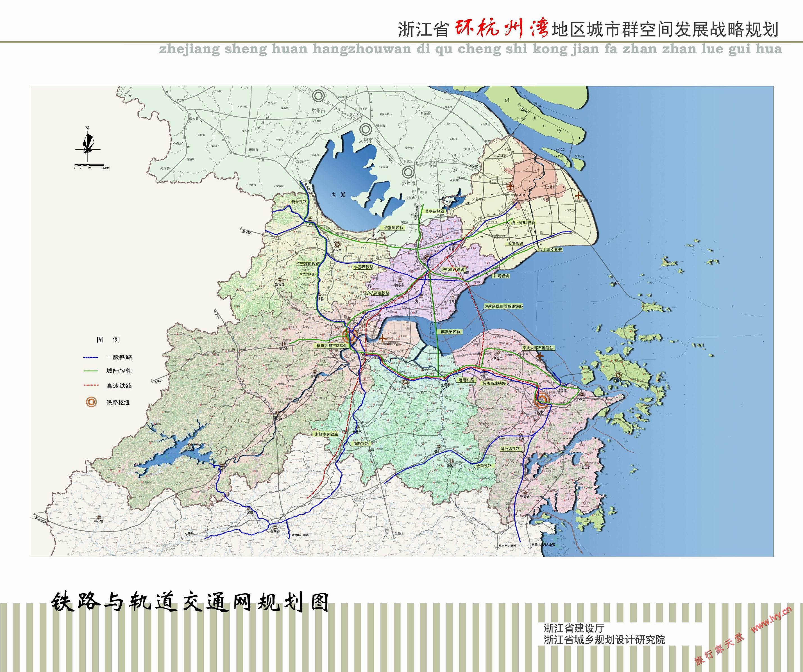Click the Pudong airport airplane icon

[x=579, y=196]
